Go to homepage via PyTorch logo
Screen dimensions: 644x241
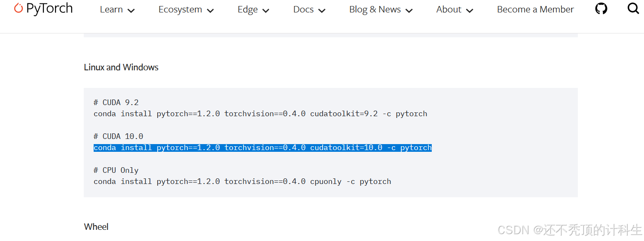click(x=43, y=9)
